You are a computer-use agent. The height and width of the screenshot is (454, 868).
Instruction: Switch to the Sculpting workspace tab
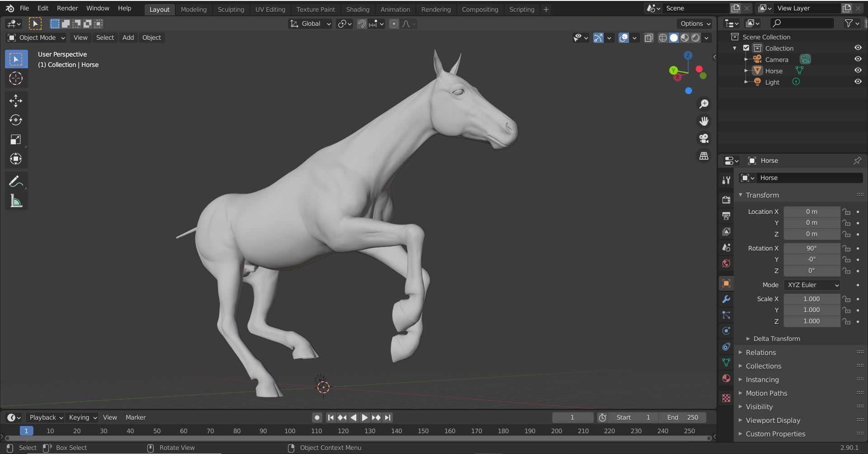click(231, 9)
